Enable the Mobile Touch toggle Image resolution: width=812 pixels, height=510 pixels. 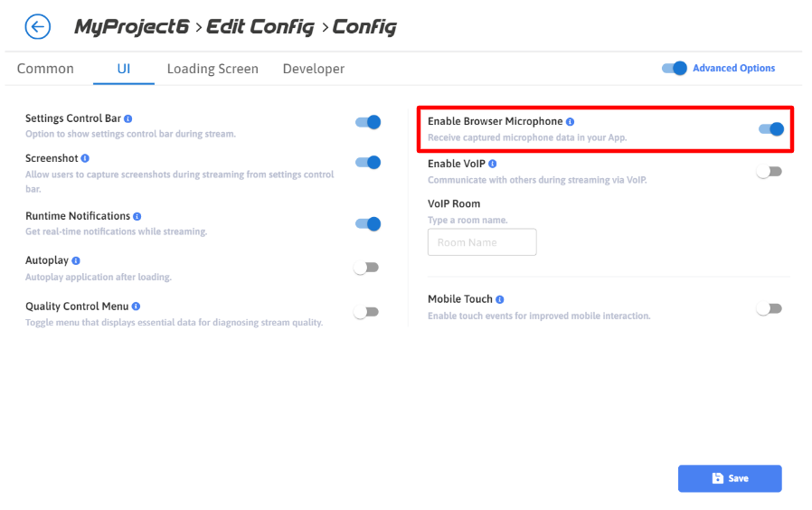pos(769,308)
